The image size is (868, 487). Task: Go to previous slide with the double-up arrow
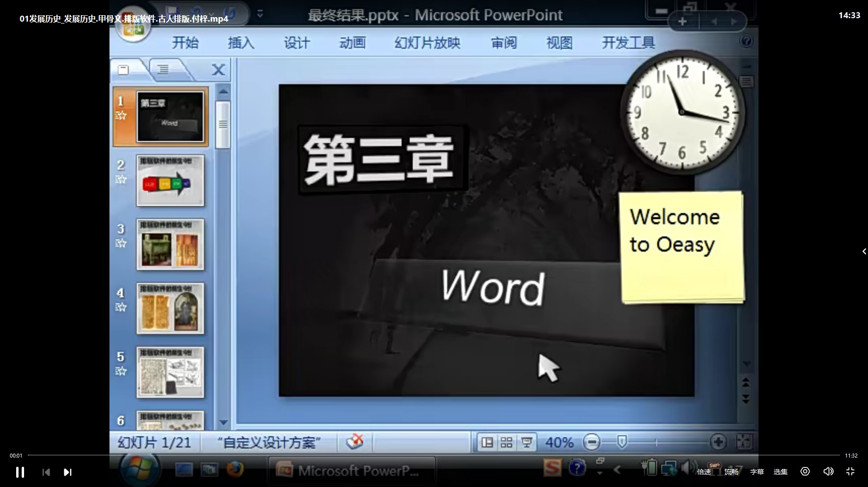[x=746, y=382]
